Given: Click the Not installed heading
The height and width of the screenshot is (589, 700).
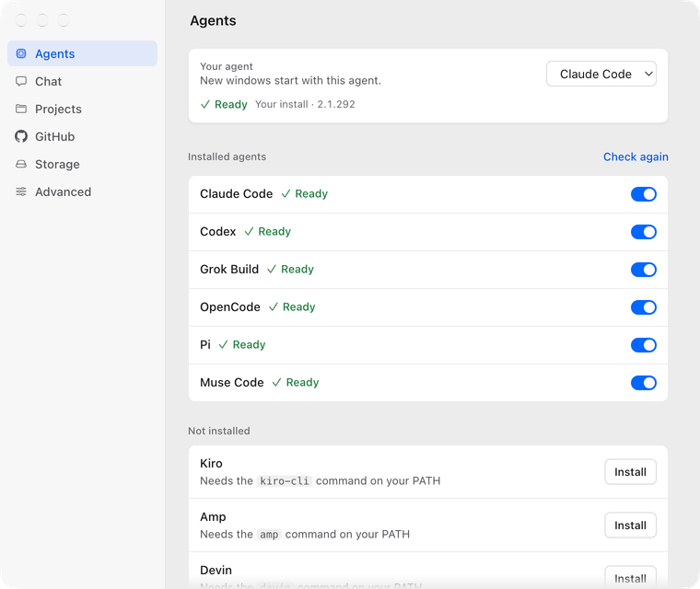Looking at the screenshot, I should point(219,431).
